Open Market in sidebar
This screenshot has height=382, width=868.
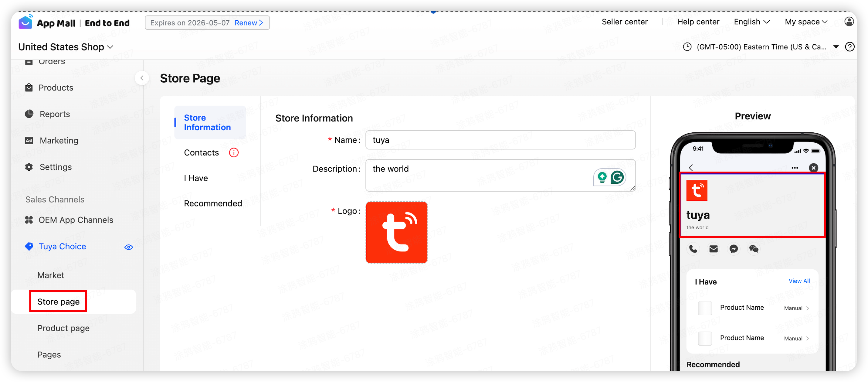pyautogui.click(x=51, y=275)
